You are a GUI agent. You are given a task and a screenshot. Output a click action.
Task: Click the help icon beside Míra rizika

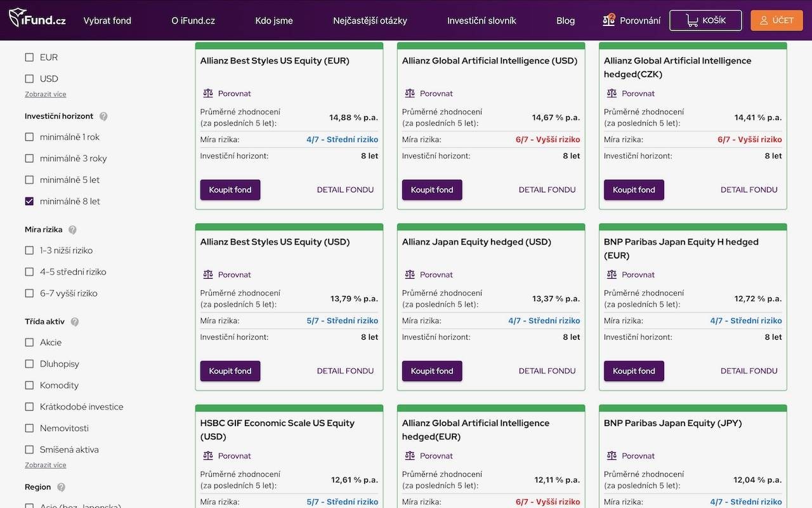point(72,230)
